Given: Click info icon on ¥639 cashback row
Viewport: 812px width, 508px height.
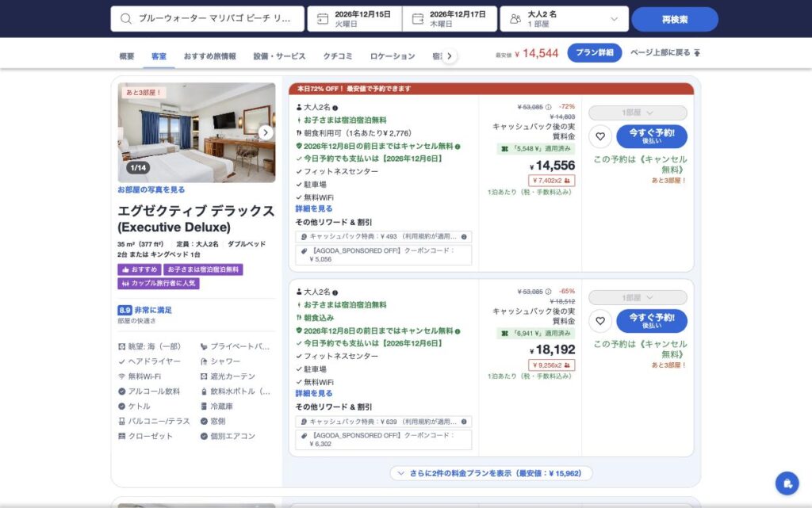Looking at the screenshot, I should pyautogui.click(x=464, y=422).
